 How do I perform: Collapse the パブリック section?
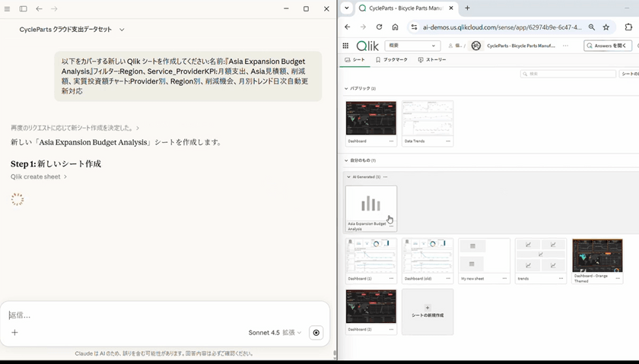346,88
